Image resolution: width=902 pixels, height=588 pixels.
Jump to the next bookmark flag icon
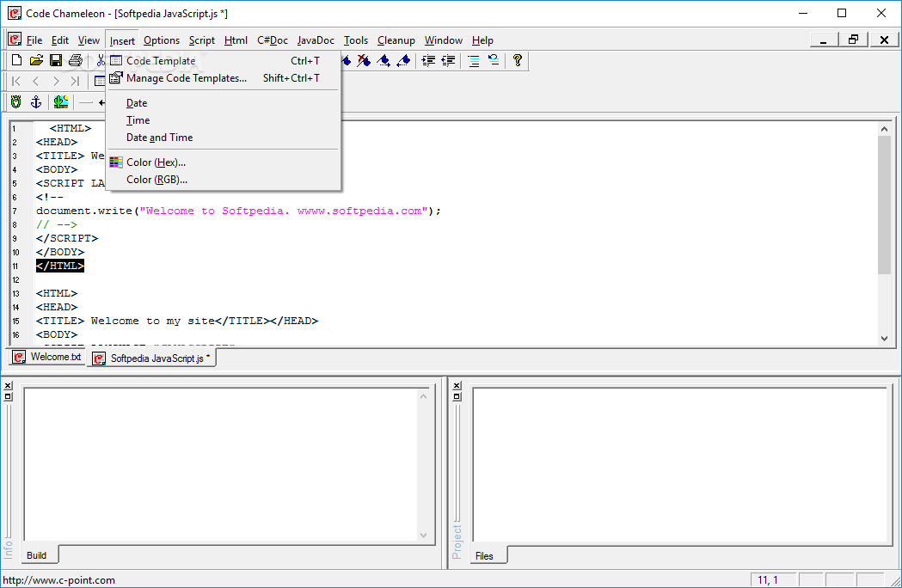click(x=384, y=60)
